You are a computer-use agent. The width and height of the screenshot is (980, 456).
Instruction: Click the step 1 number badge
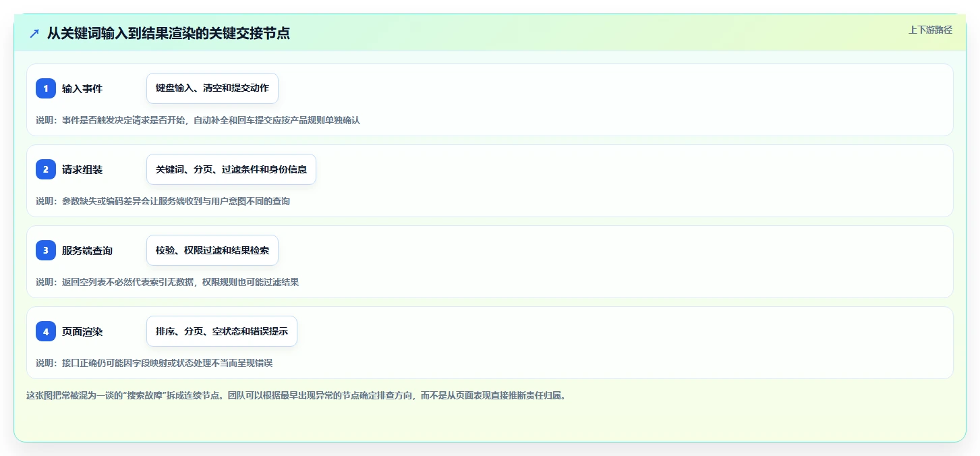tap(46, 88)
